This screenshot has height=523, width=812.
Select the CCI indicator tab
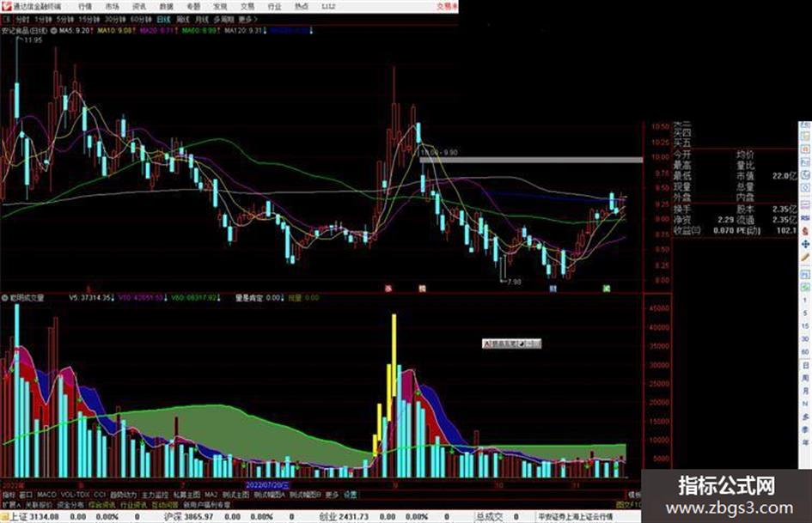100,495
